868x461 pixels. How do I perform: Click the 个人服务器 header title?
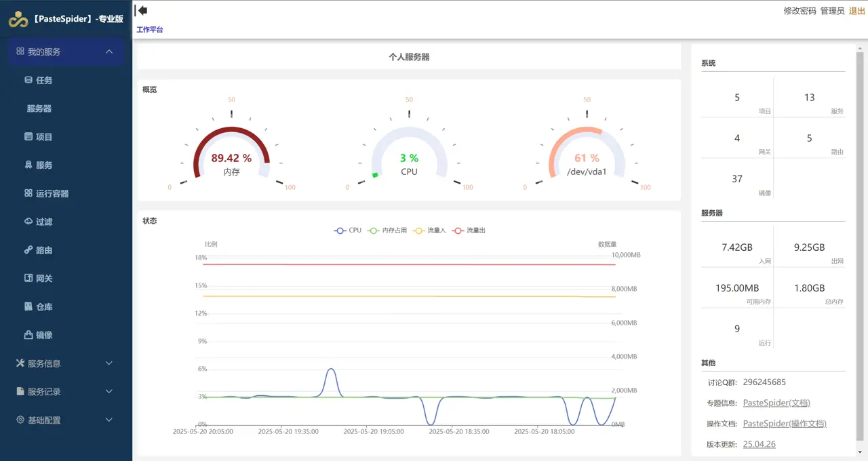click(x=409, y=57)
